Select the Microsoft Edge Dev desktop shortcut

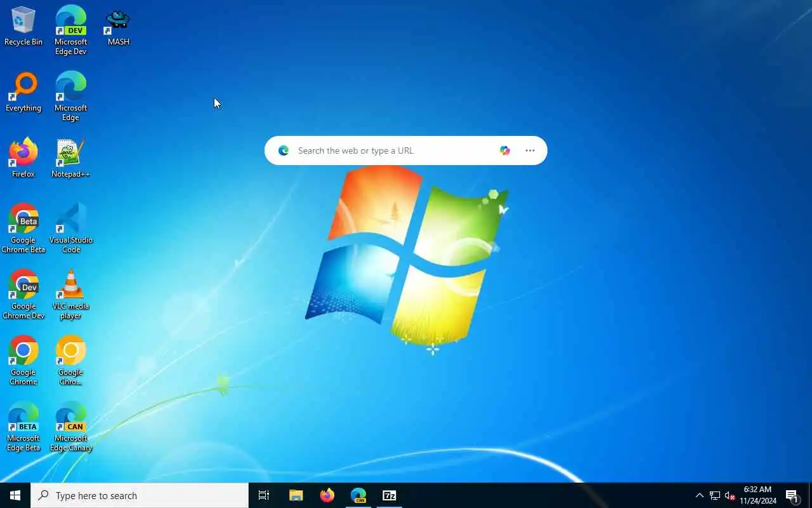tap(70, 30)
